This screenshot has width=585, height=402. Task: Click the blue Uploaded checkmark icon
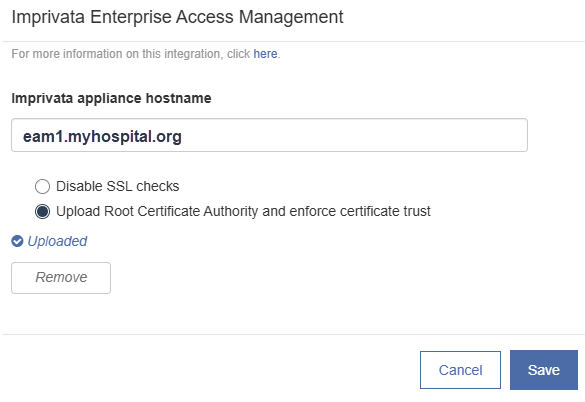tap(17, 241)
